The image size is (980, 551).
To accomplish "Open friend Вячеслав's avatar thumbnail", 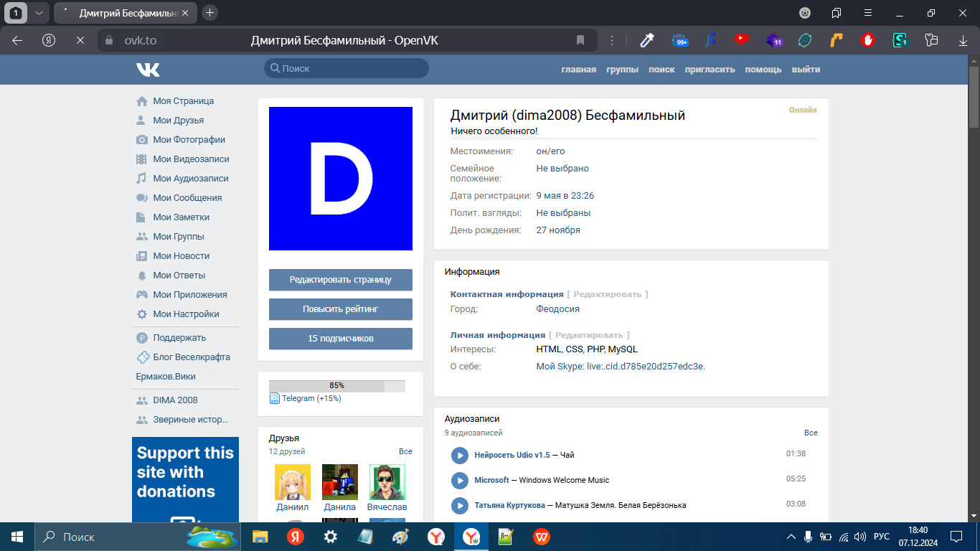I will pos(387,482).
